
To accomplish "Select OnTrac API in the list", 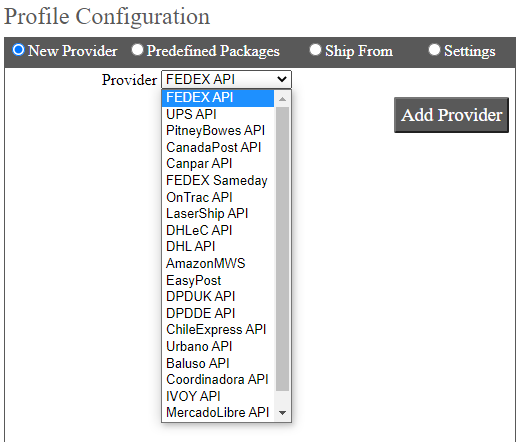I will point(218,197).
